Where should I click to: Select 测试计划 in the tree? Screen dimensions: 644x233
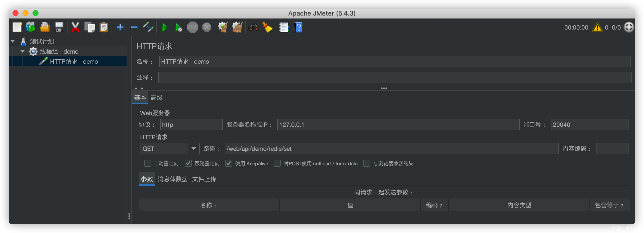(x=42, y=41)
